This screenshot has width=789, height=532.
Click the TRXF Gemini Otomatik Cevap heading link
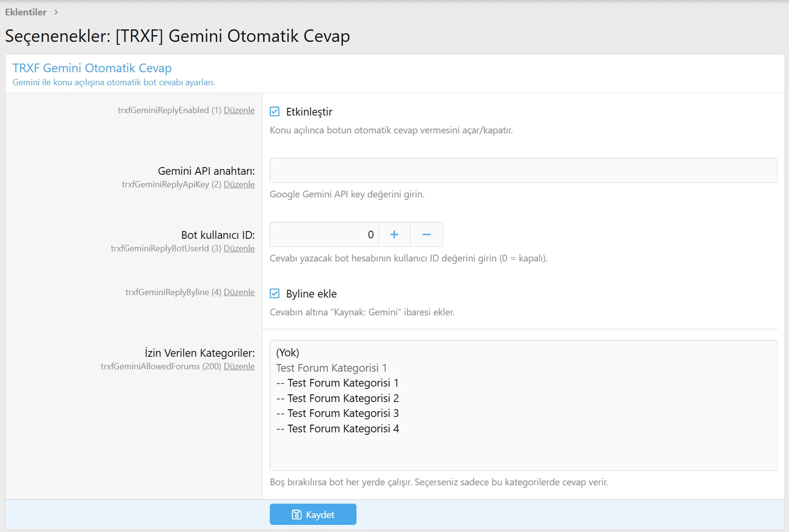pos(92,68)
